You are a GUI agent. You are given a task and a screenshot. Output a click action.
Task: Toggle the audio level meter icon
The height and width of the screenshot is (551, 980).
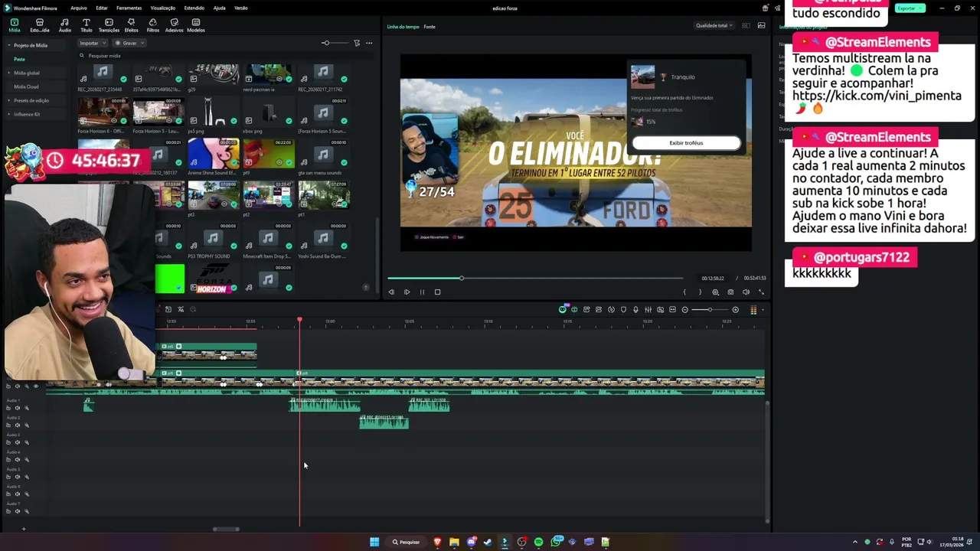(x=753, y=309)
